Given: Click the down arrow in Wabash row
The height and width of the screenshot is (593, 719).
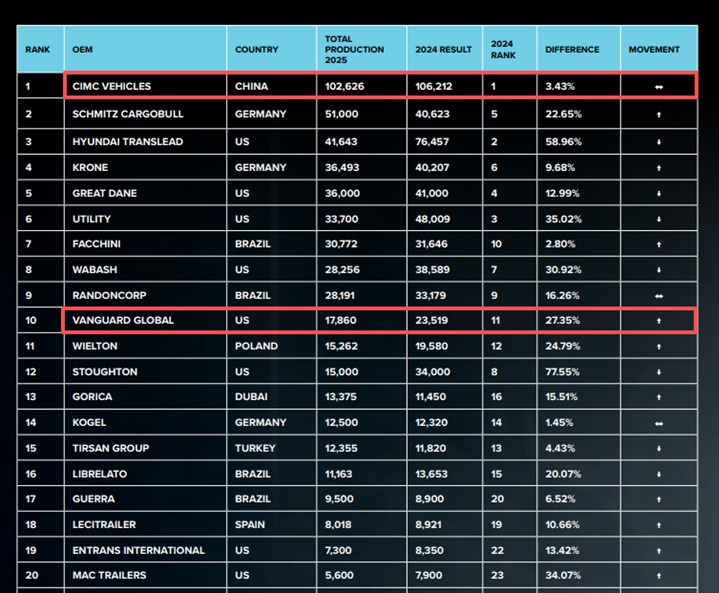Looking at the screenshot, I should click(x=659, y=270).
